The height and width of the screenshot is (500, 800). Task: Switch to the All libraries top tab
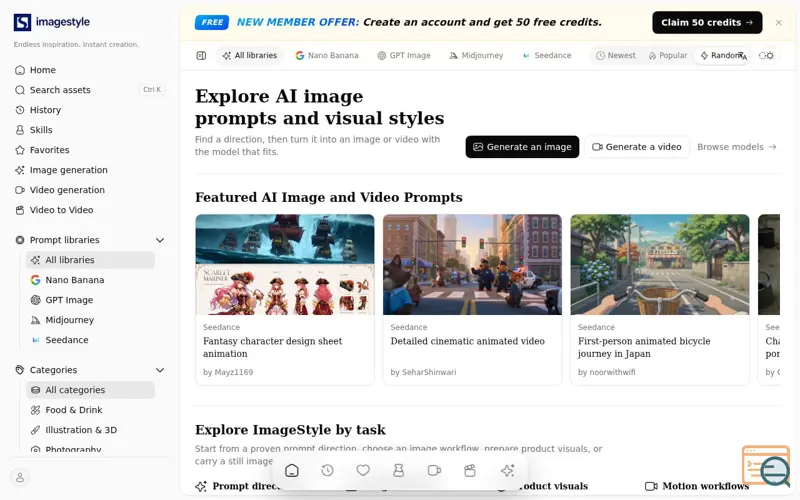tap(249, 55)
